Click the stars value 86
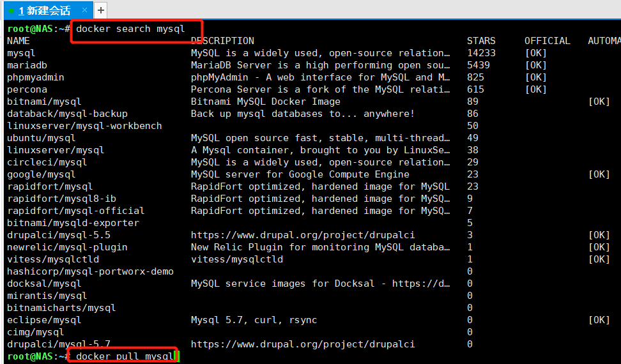The height and width of the screenshot is (364, 621). pyautogui.click(x=473, y=114)
